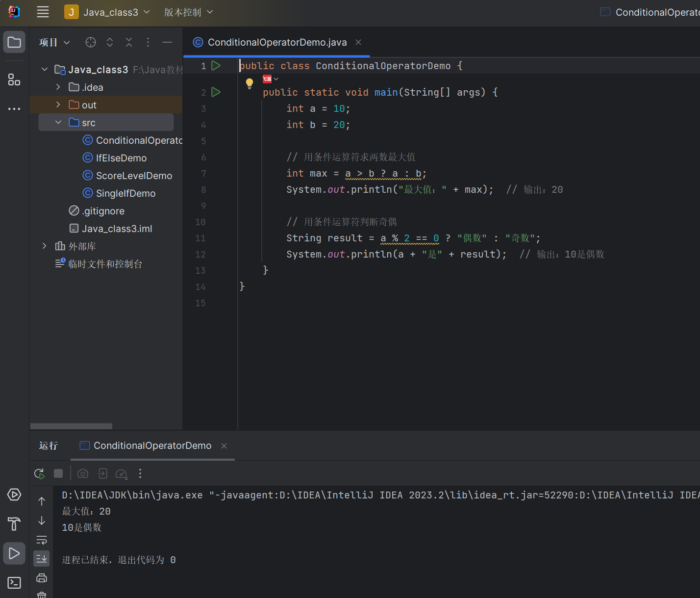The width and height of the screenshot is (700, 598).
Task: Click the rerun ConditionalOperatorDemo icon
Action: coord(39,473)
